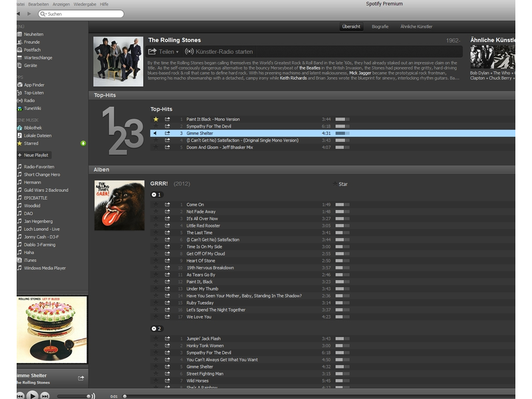Image resolution: width=532 pixels, height=399 pixels.
Task: Open Starred playlist in the sidebar
Action: (31, 143)
